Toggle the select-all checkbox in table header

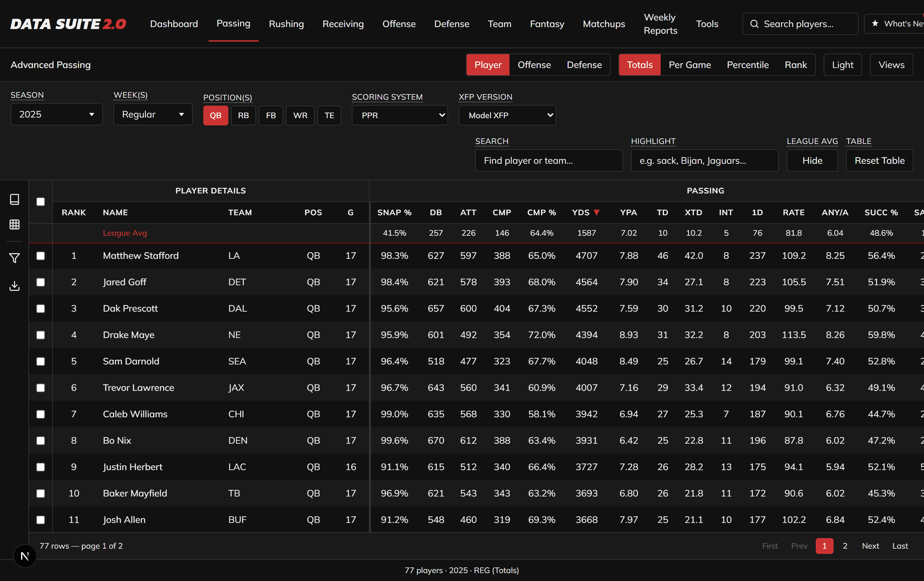pos(41,202)
